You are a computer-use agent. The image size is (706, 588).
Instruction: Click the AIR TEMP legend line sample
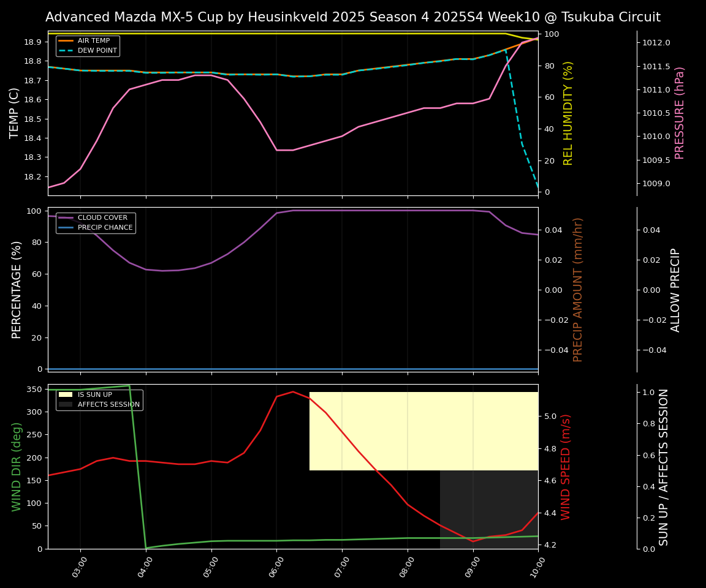coord(66,41)
